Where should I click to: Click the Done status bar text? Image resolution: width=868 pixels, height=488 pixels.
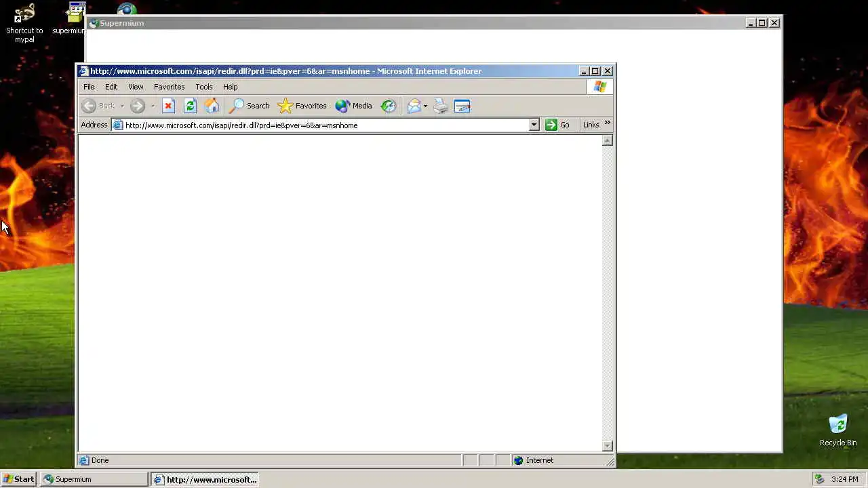coord(100,460)
